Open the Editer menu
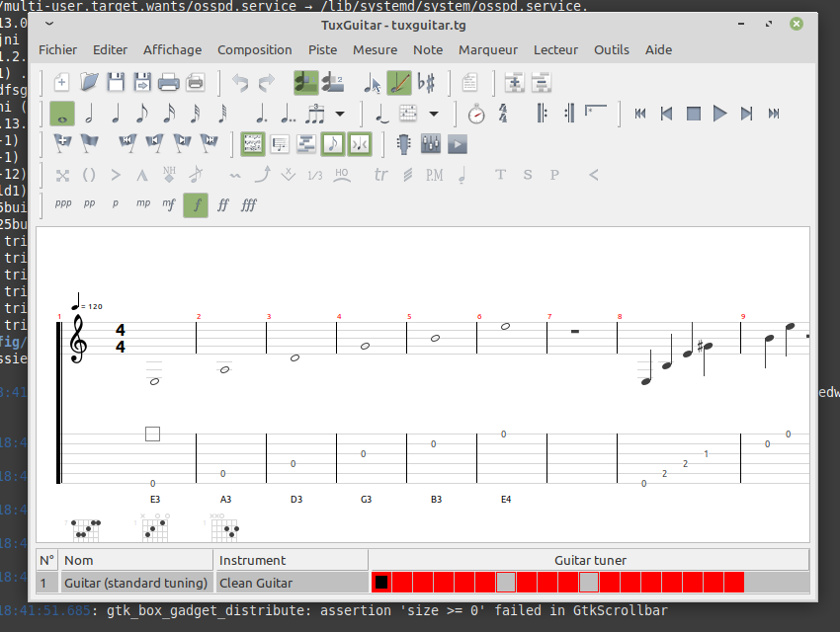 110,49
